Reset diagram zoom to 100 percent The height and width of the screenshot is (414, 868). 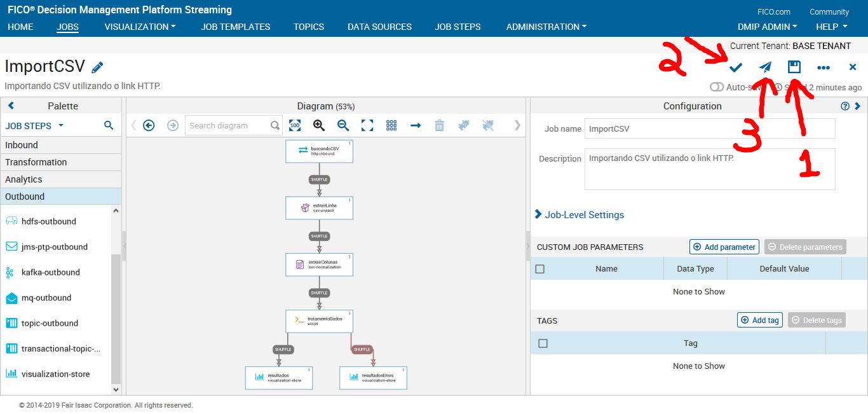[295, 125]
